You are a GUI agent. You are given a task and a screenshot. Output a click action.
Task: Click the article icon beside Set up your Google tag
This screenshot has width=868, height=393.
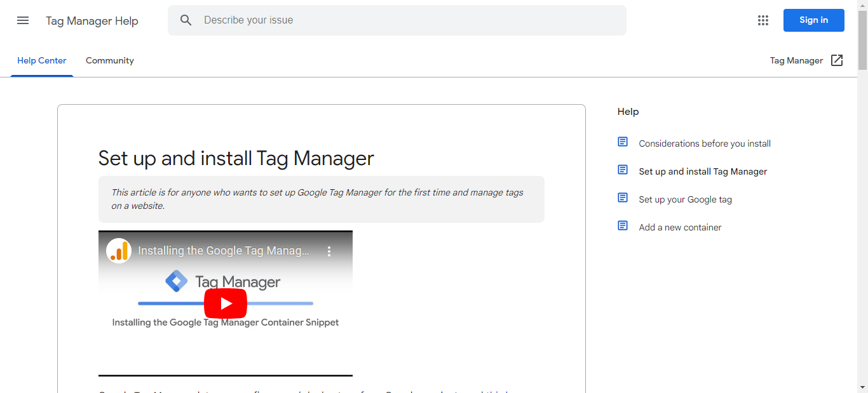tap(623, 198)
